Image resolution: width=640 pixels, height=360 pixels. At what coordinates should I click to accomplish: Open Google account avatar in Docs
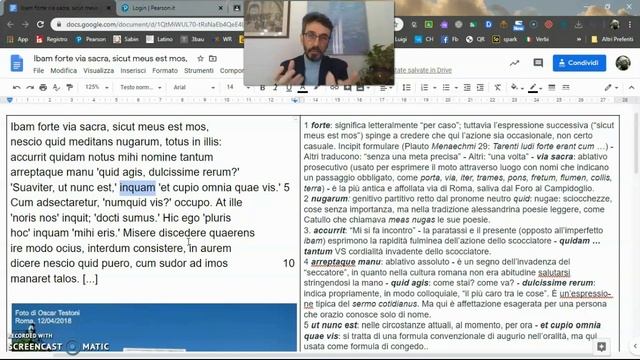623,63
